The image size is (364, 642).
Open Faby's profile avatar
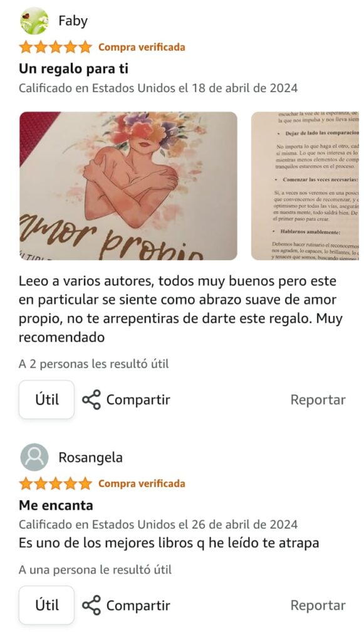point(34,21)
